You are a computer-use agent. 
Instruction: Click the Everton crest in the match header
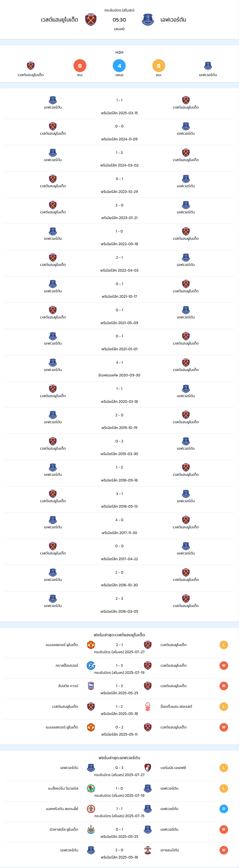point(148,20)
